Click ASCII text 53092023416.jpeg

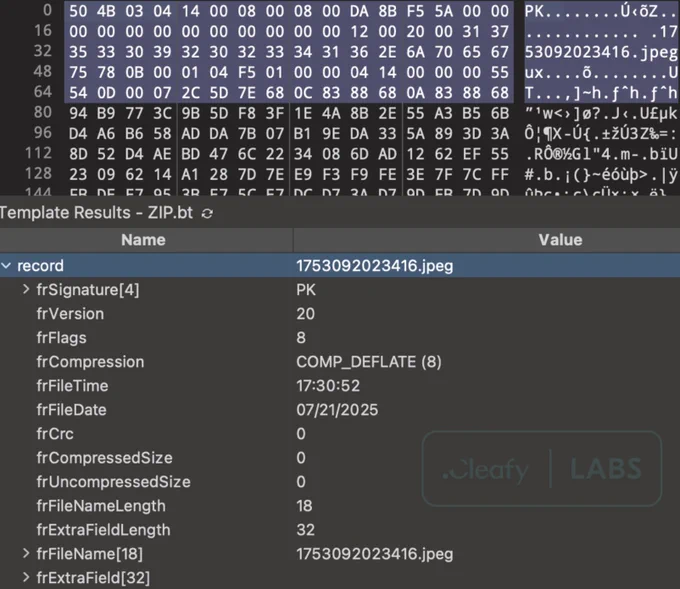click(x=601, y=52)
